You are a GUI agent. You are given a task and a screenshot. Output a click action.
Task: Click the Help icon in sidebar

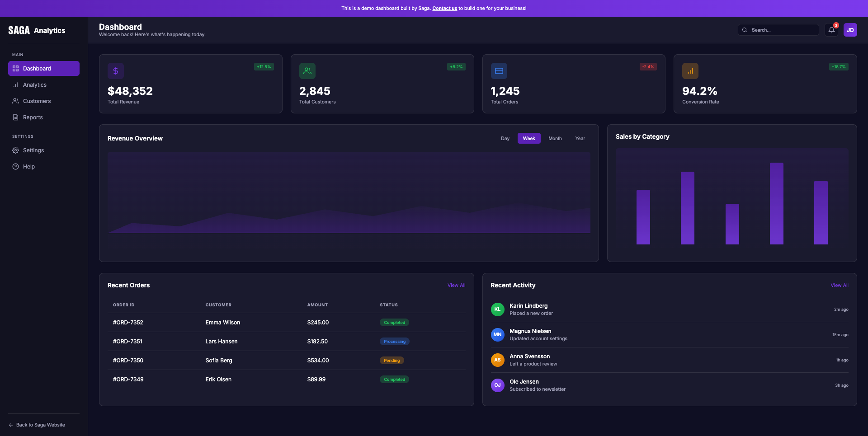tap(15, 166)
